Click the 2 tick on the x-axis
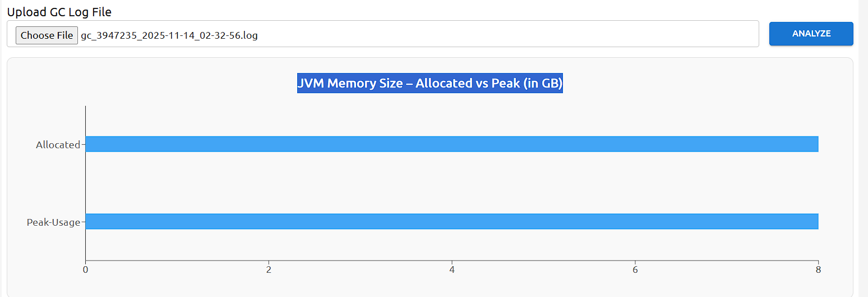Viewport: 868px width, 297px height. (269, 269)
